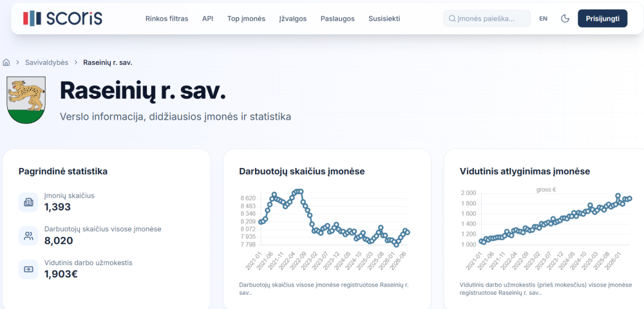Screen dimensions: 644x309
Task: Focus the Įmonės paieška search field
Action: point(487,19)
